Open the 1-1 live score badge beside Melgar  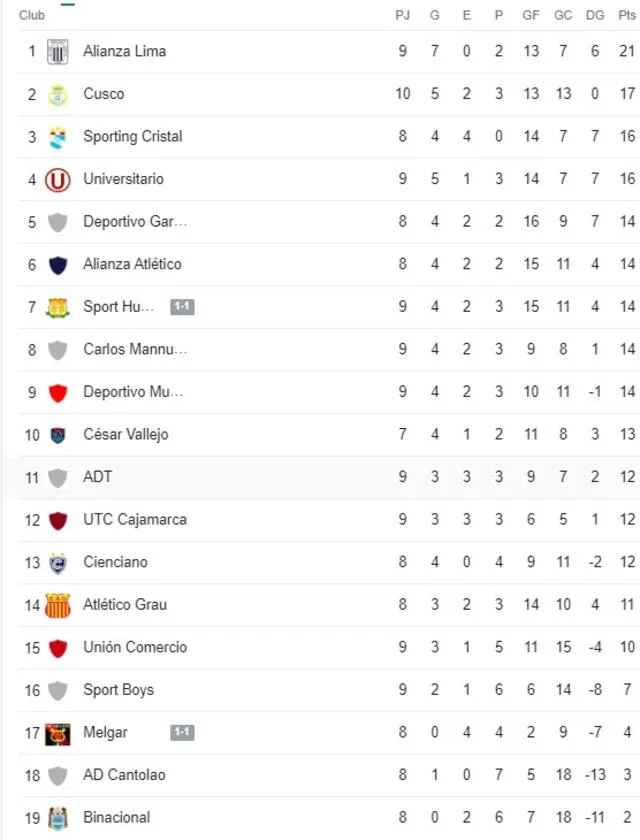[x=181, y=732]
